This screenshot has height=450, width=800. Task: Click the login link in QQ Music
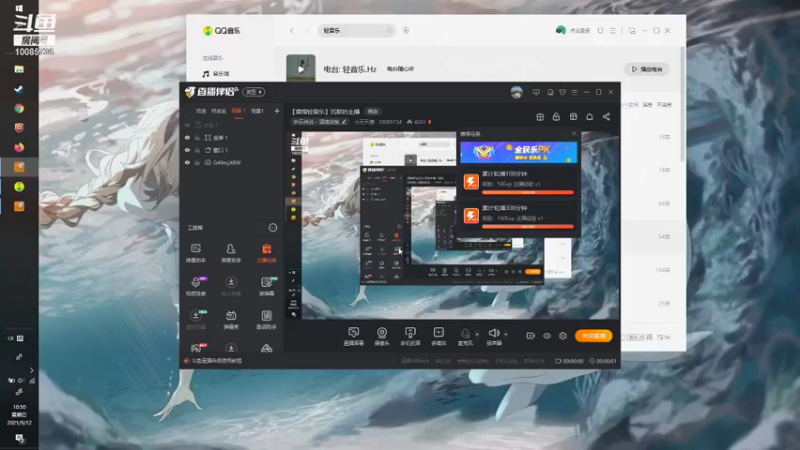pyautogui.click(x=580, y=31)
